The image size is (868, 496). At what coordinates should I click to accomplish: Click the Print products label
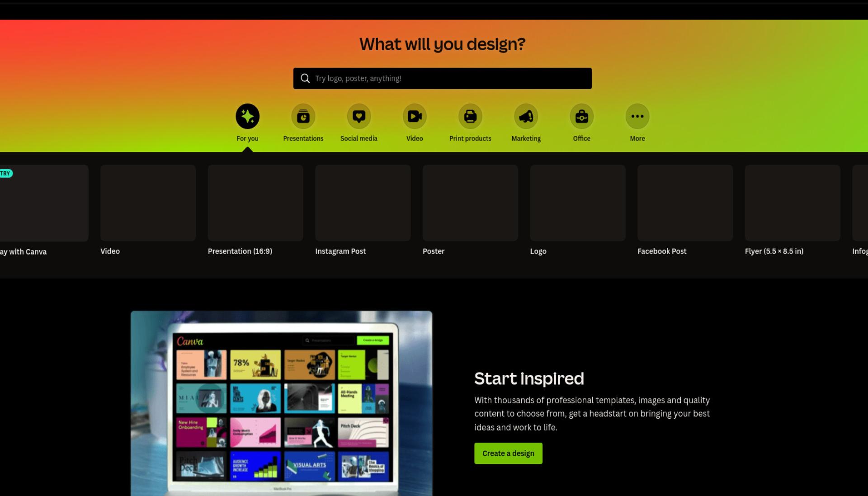tap(470, 138)
